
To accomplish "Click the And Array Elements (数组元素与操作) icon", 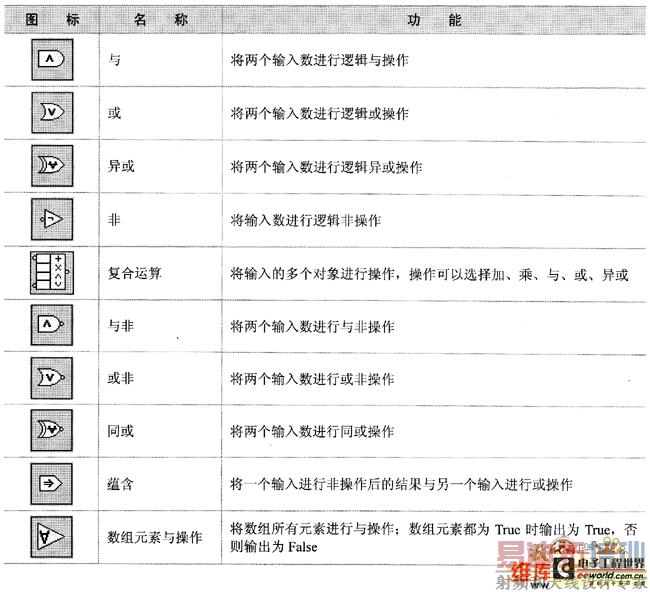I will [x=52, y=537].
